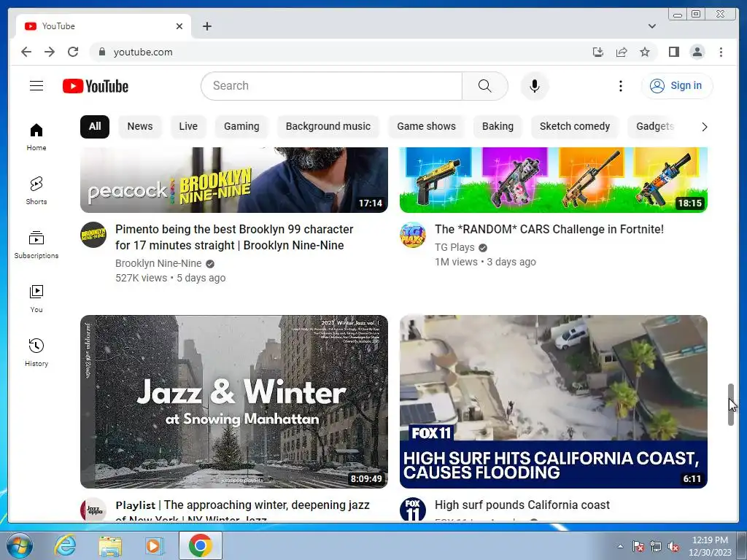747x560 pixels.
Task: Show hidden tray icons arrow
Action: [x=620, y=546]
